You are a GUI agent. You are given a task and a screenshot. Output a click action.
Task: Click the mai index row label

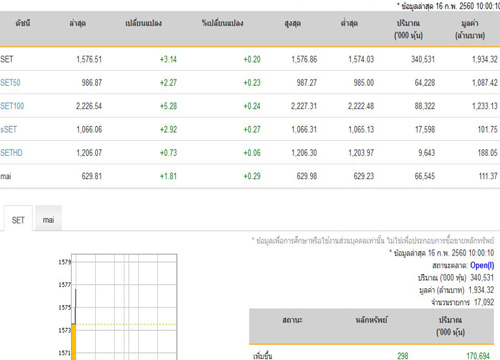[6, 176]
